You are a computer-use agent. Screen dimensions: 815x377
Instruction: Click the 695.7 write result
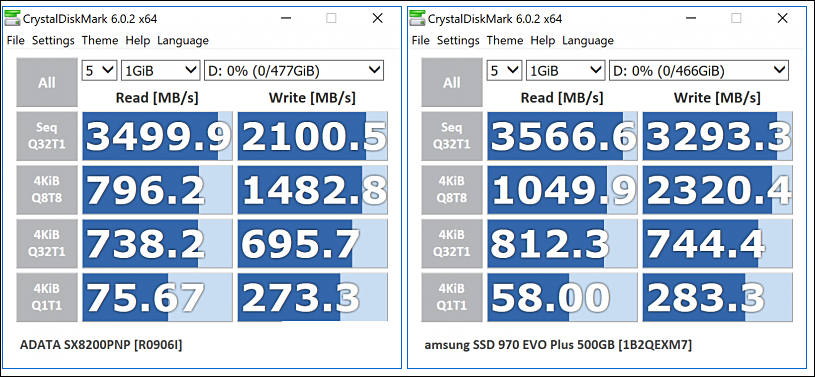(x=313, y=243)
